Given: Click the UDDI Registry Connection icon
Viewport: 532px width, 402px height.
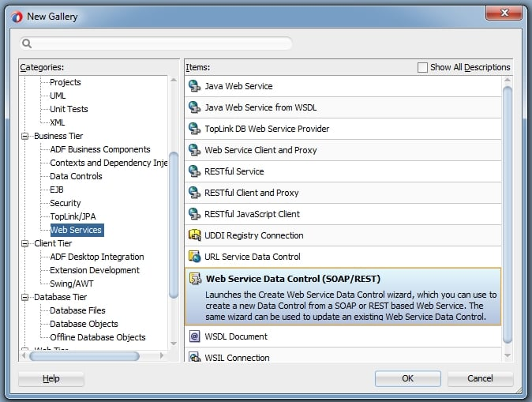Looking at the screenshot, I should click(194, 235).
